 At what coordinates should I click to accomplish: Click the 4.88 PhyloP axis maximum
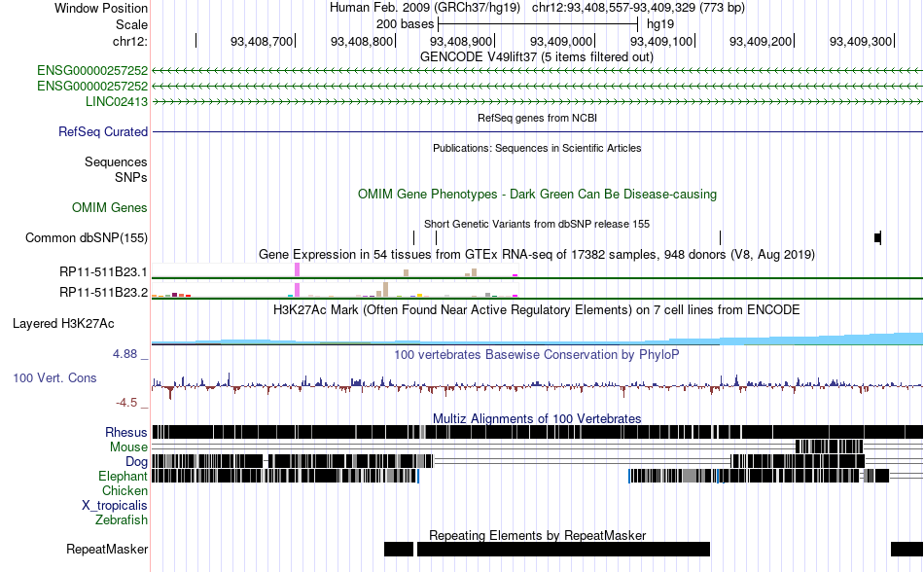(x=124, y=354)
